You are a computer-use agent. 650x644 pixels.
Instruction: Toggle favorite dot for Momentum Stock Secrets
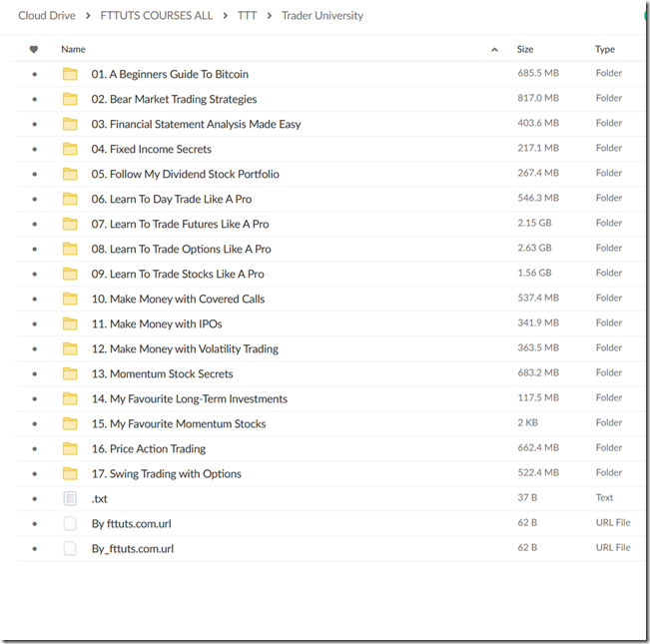35,373
